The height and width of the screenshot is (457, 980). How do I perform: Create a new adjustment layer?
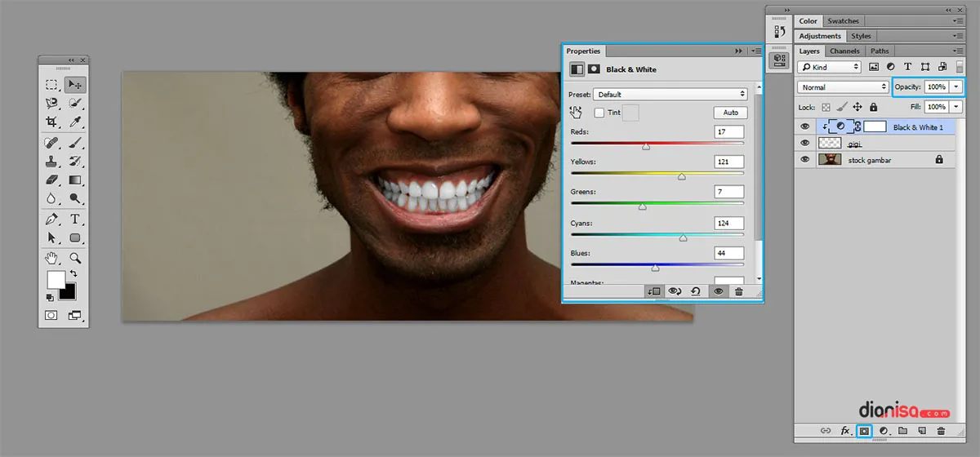tap(884, 430)
